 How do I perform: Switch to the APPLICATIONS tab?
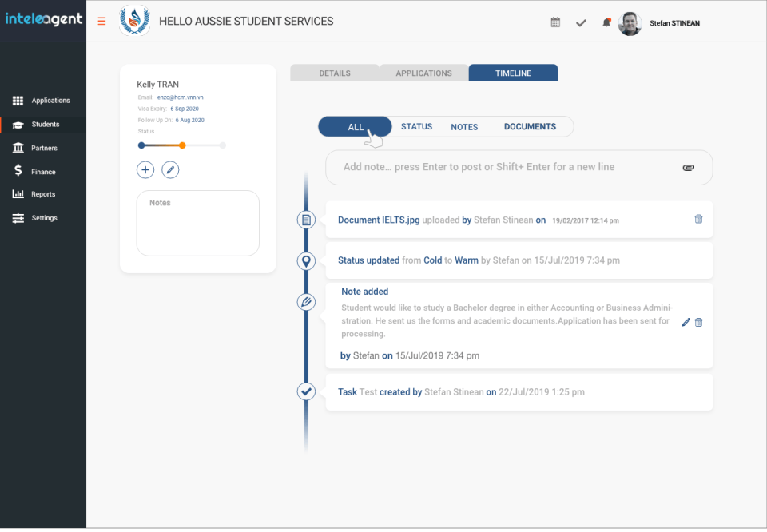tap(423, 72)
